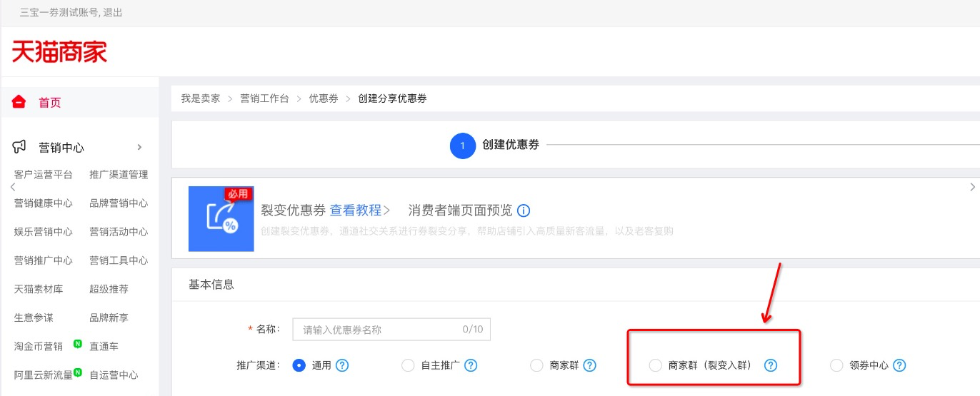Viewport: 980px width, 396px height.
Task: Click the 基本信息 section heading
Action: (x=211, y=284)
